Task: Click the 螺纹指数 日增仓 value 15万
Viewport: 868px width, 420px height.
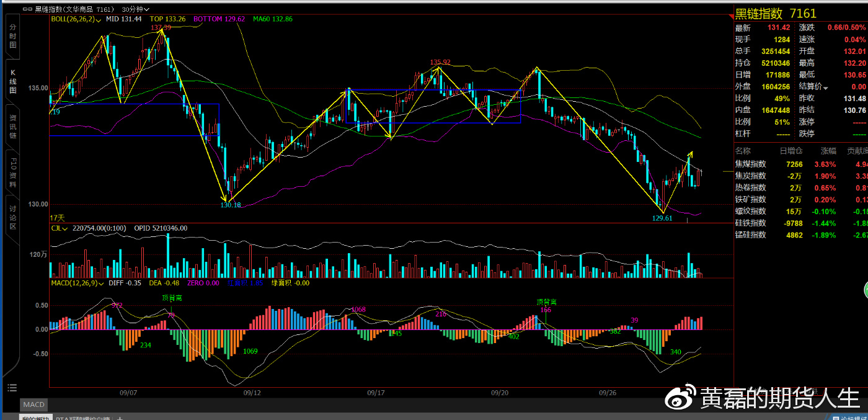Action: (794, 212)
